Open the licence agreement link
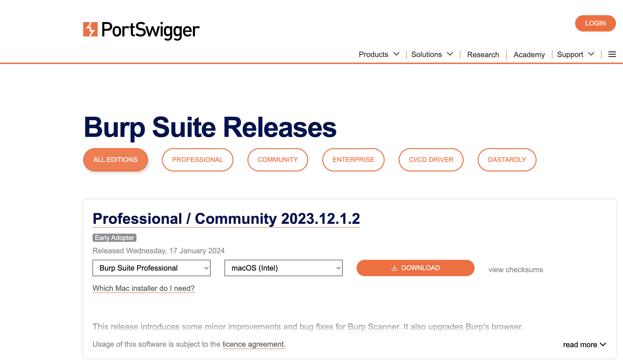The width and height of the screenshot is (623, 364). click(x=254, y=344)
